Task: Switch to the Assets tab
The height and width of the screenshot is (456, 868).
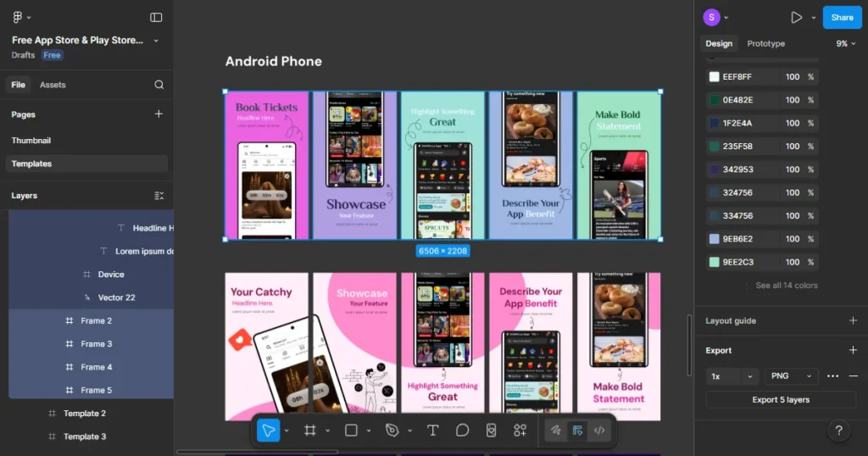Action: click(x=53, y=85)
